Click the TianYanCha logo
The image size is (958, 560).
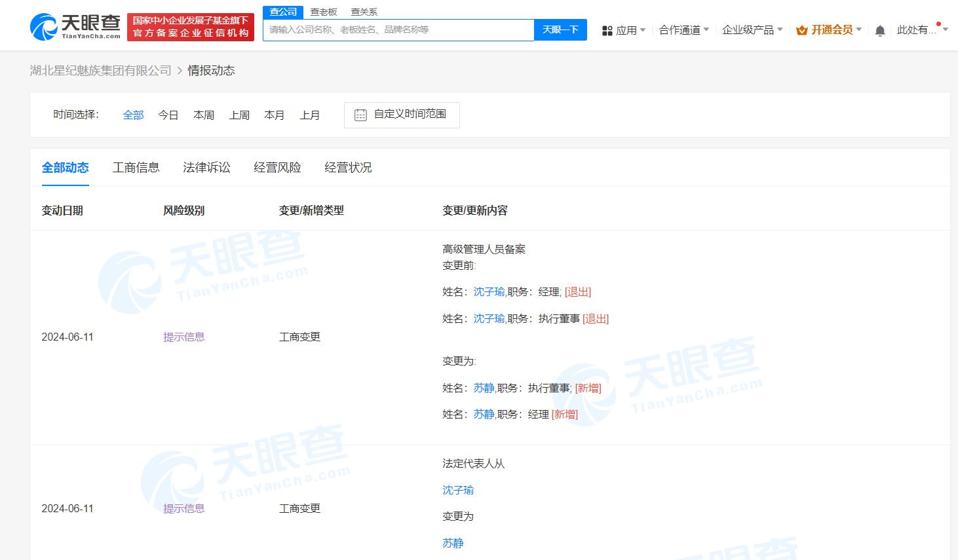[75, 26]
